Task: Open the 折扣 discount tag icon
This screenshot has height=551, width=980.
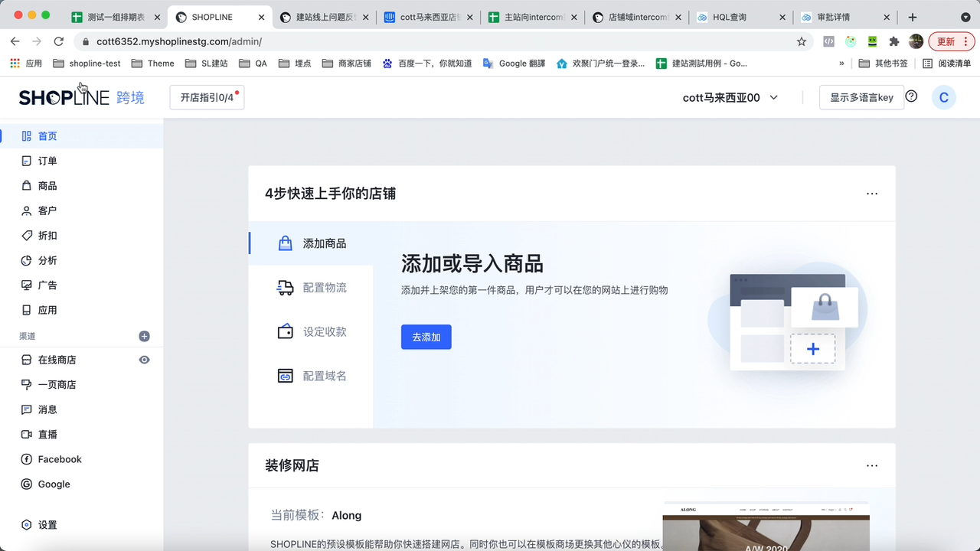Action: pos(27,236)
